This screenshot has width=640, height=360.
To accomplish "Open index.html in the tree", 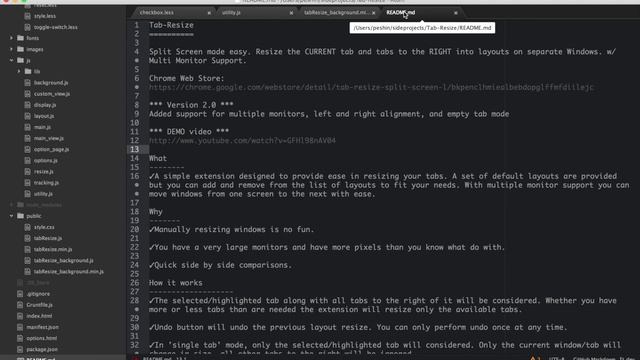I will (x=39, y=316).
